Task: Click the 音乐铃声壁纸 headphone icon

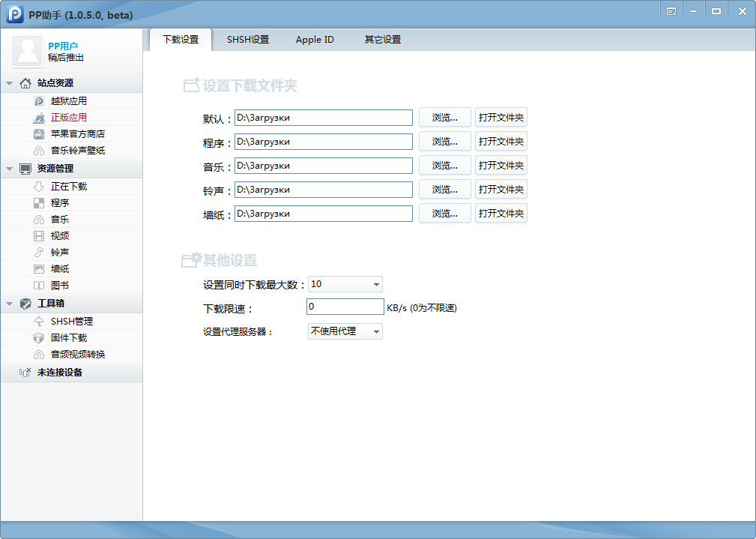Action: 39,151
